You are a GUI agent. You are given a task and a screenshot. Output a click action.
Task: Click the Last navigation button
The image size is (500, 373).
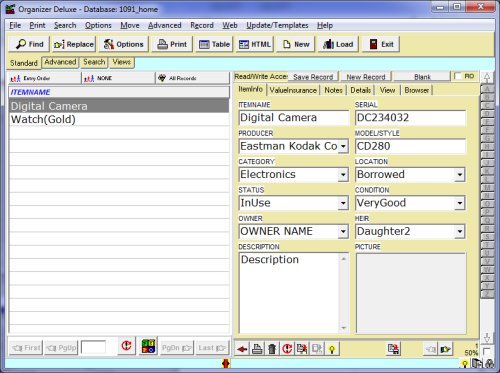pos(212,348)
